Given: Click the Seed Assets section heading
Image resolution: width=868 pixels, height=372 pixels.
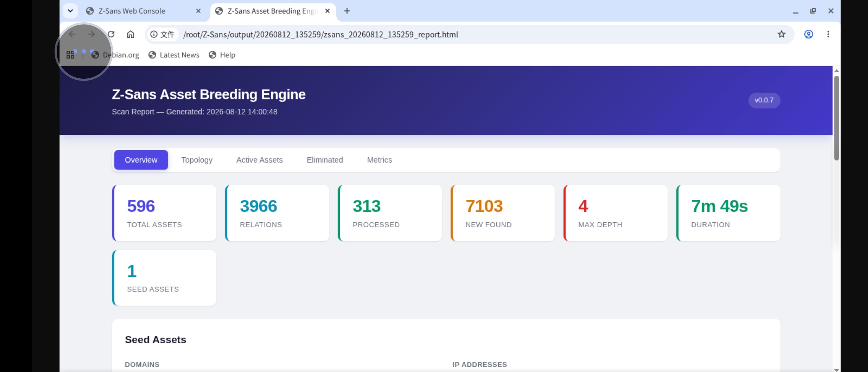Looking at the screenshot, I should [155, 340].
